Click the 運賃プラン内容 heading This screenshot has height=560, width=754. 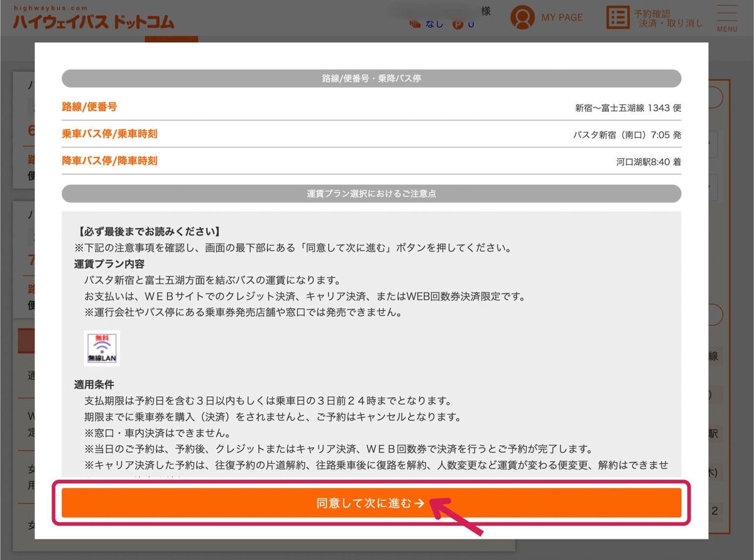pos(109,263)
